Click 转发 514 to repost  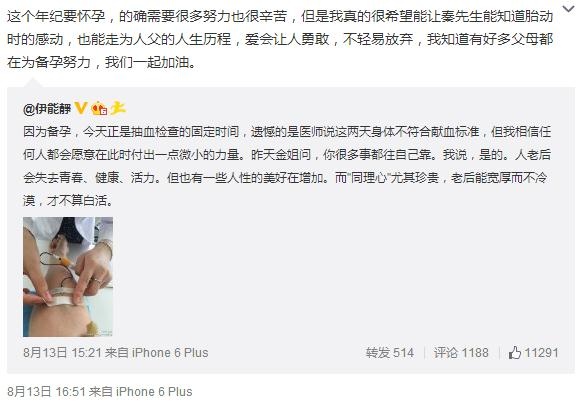[x=390, y=353]
